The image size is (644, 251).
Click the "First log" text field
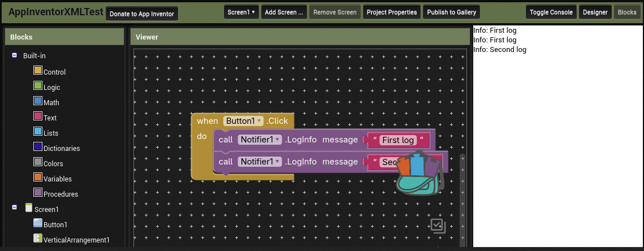398,140
